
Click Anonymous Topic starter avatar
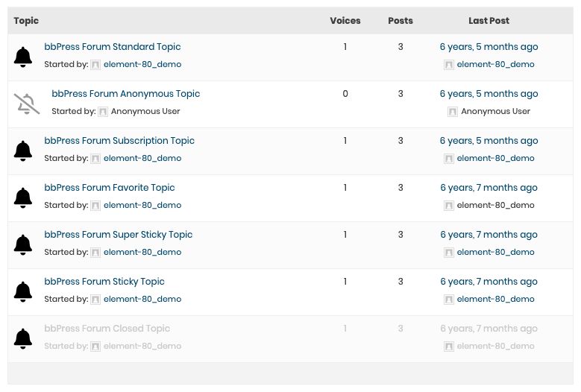[x=103, y=112]
